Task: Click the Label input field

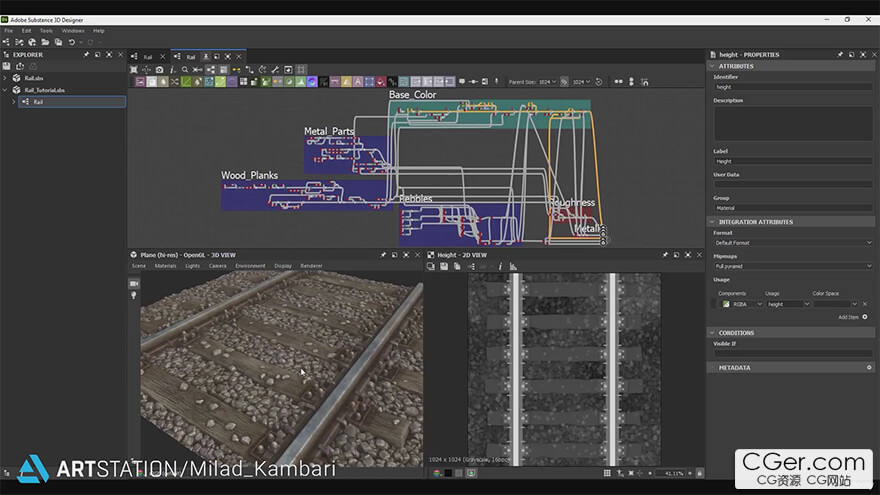Action: pos(793,161)
